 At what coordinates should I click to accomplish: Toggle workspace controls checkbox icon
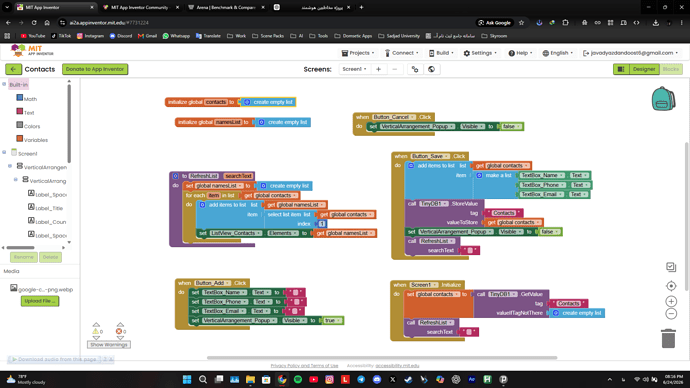[x=671, y=267]
